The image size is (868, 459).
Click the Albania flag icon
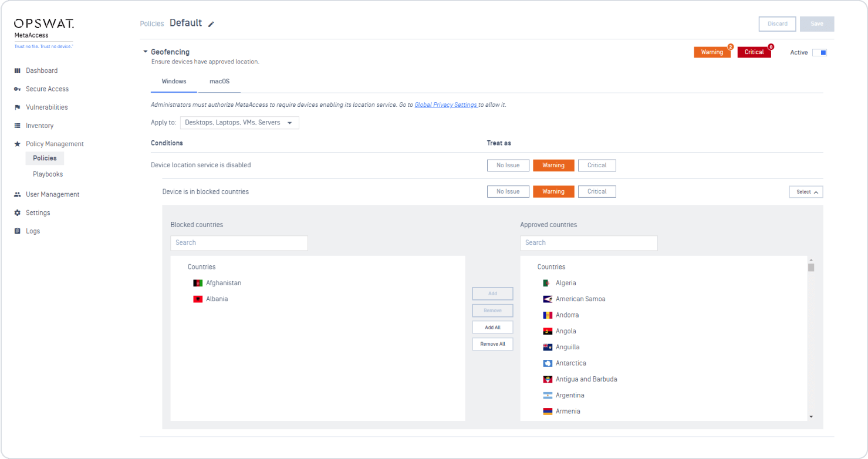tap(198, 299)
